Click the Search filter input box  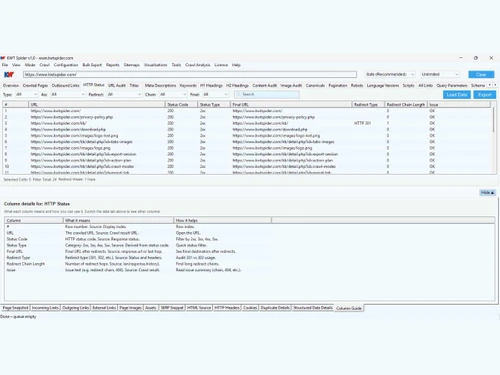pyautogui.click(x=267, y=94)
